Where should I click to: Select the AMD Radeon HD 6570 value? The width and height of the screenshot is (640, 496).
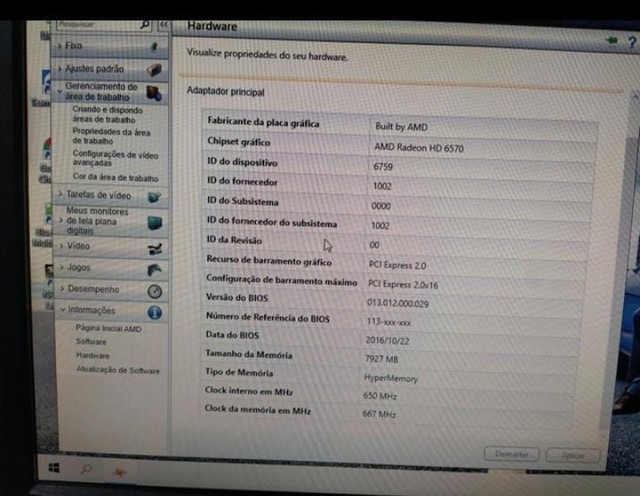[419, 147]
